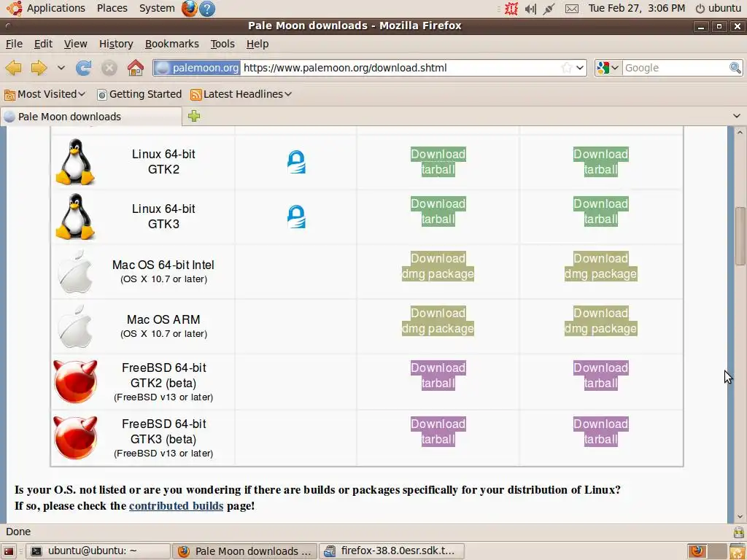Open the Help menu
Image resolution: width=747 pixels, height=560 pixels.
258,44
